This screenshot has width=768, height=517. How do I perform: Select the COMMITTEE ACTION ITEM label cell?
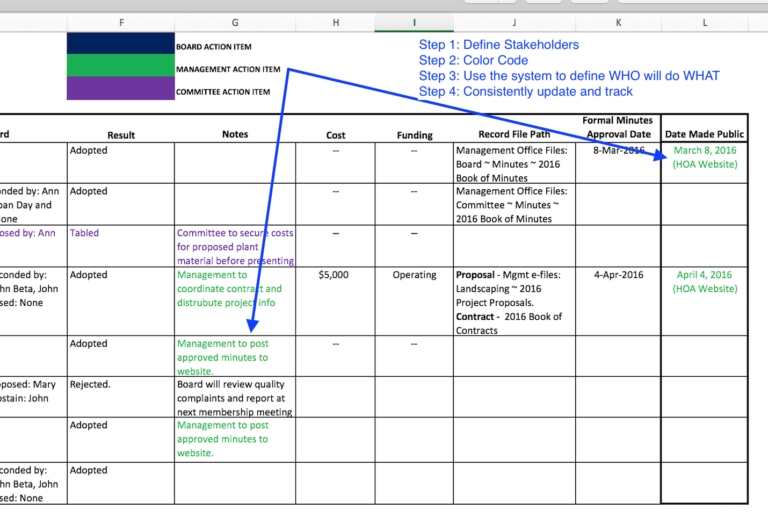(223, 92)
